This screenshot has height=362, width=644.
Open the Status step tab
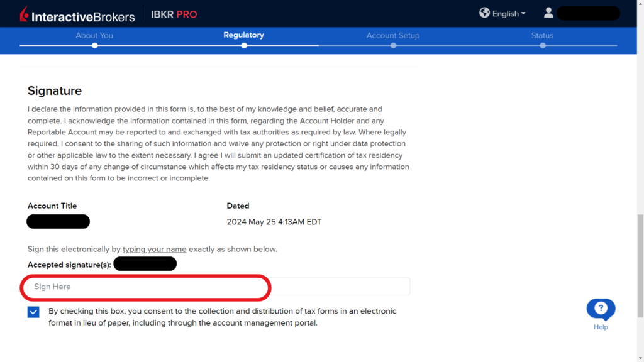pyautogui.click(x=542, y=36)
